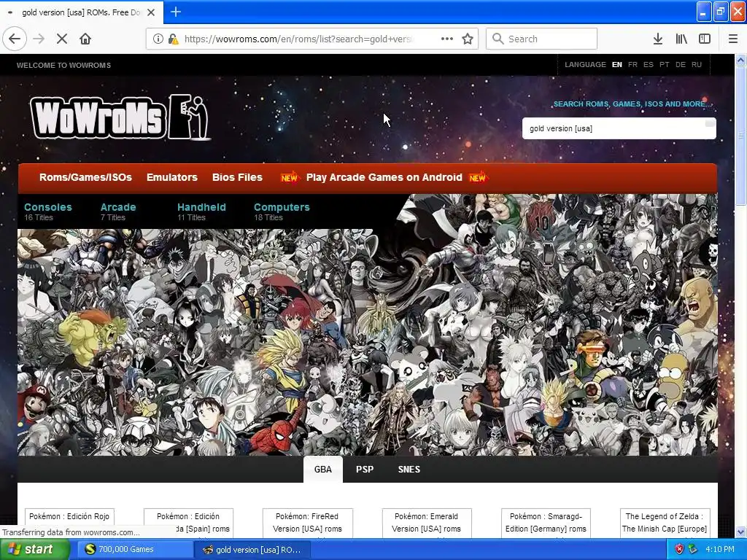Viewport: 747px width, 560px height.
Task: Stop loading the page
Action: (62, 39)
